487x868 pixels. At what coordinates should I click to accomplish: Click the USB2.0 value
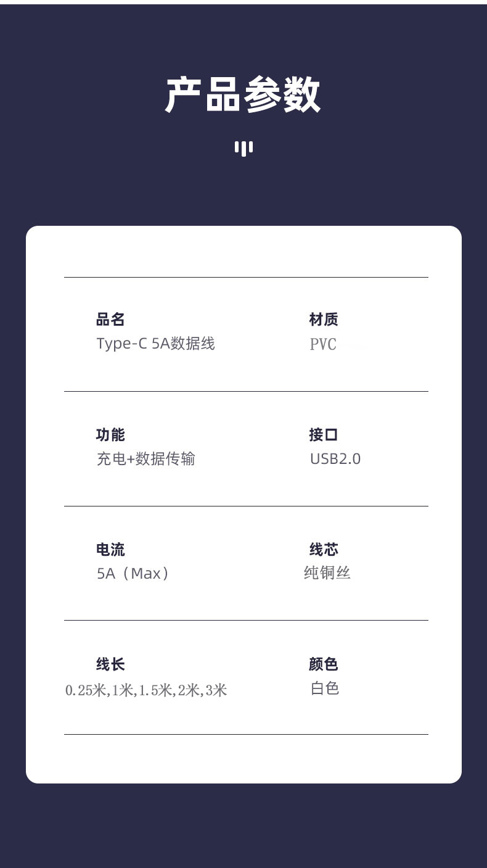[x=335, y=459]
